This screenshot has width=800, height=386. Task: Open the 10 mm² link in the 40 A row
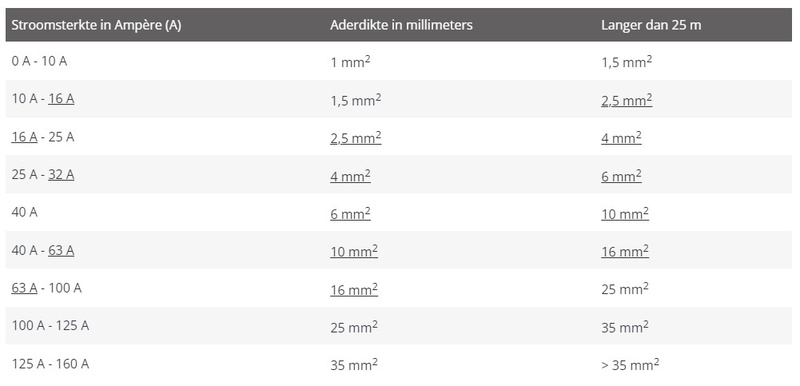click(x=625, y=213)
